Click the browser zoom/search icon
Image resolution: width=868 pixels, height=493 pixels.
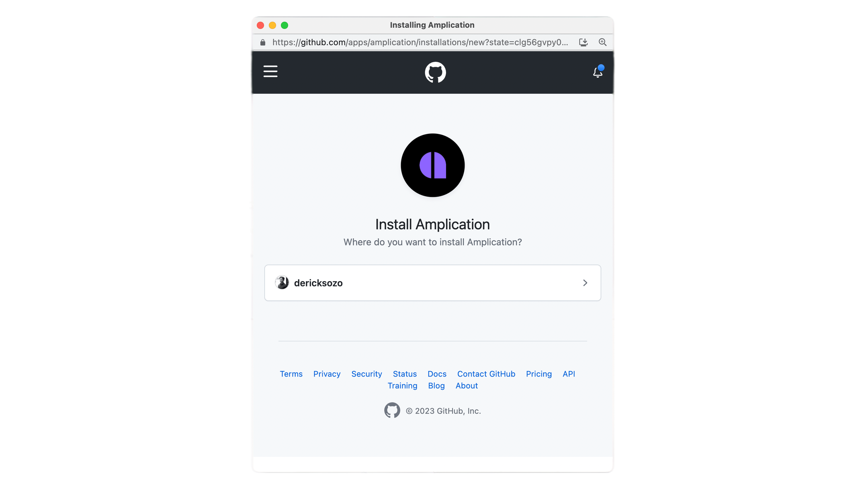[x=603, y=42]
